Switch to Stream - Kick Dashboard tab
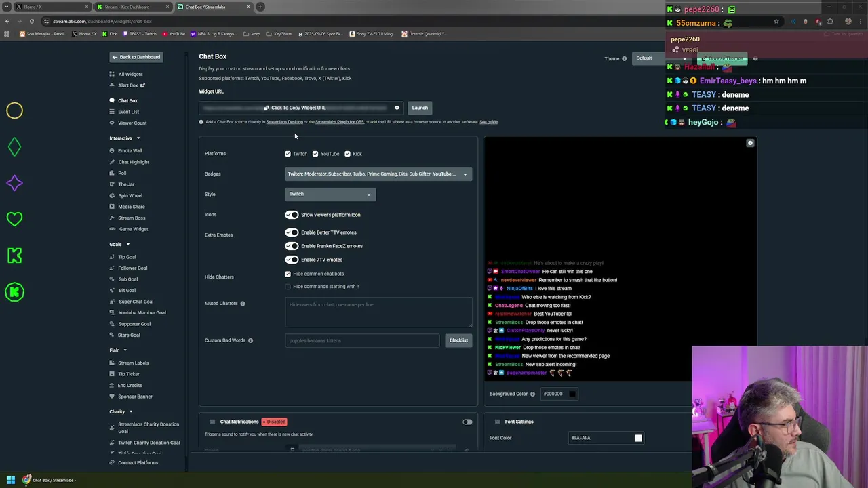Image resolution: width=868 pixels, height=488 pixels. coord(132,7)
